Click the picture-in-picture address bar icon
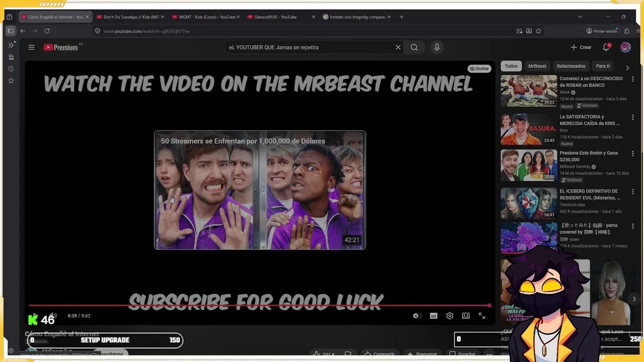This screenshot has height=362, width=644. click(x=519, y=31)
